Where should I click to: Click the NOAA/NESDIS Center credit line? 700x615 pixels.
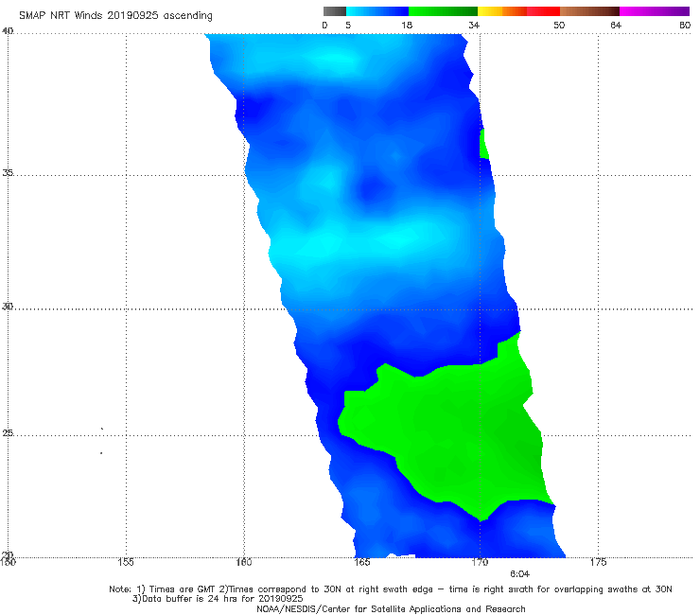391,608
